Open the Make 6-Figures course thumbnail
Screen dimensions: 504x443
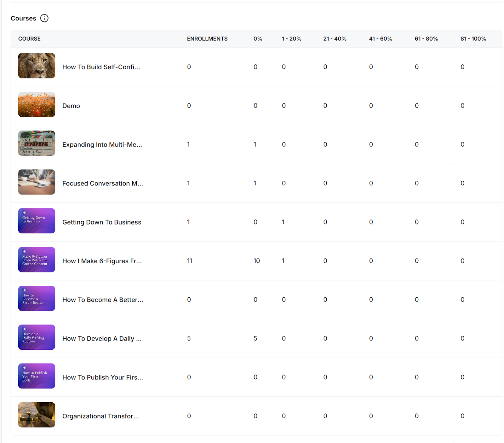[x=37, y=259]
